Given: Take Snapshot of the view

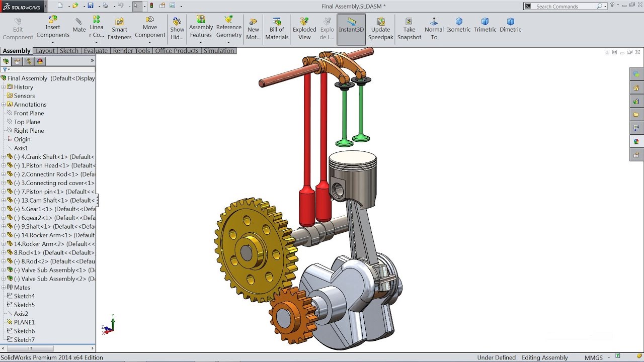Looking at the screenshot, I should point(409,29).
